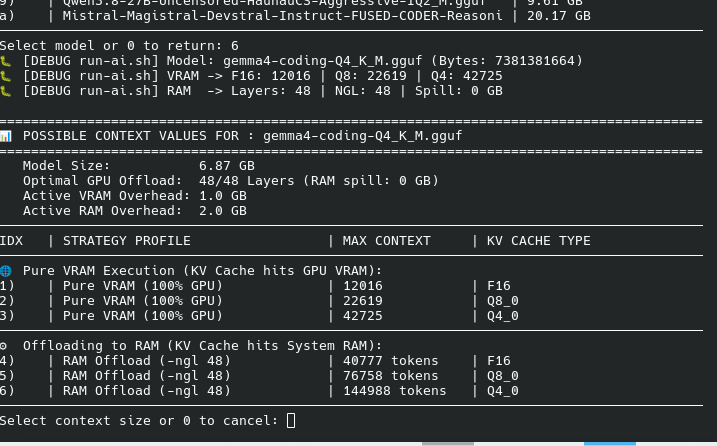717x446 pixels.
Task: Click the globe icon before Pure VRAM Execution
Action: coord(5,271)
